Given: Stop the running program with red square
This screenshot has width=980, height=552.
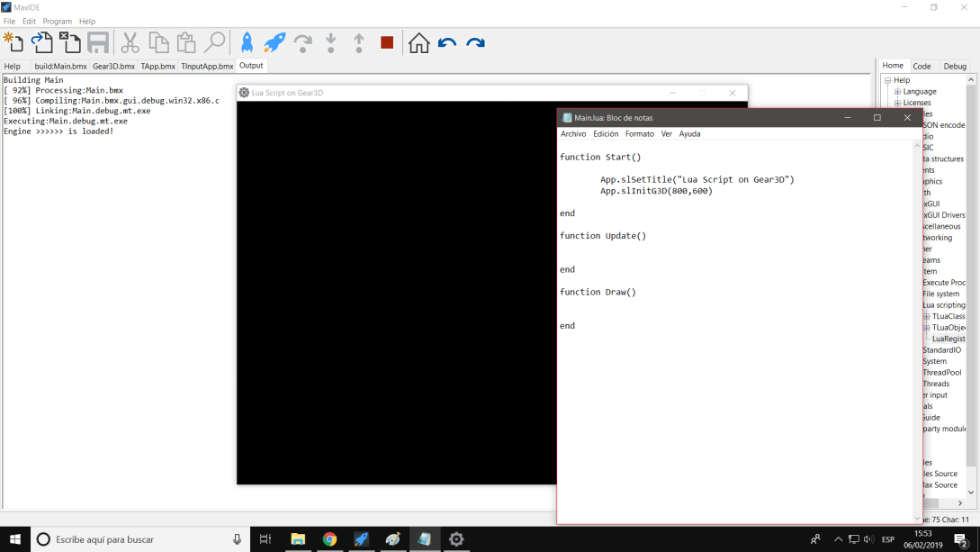Looking at the screenshot, I should (x=387, y=42).
